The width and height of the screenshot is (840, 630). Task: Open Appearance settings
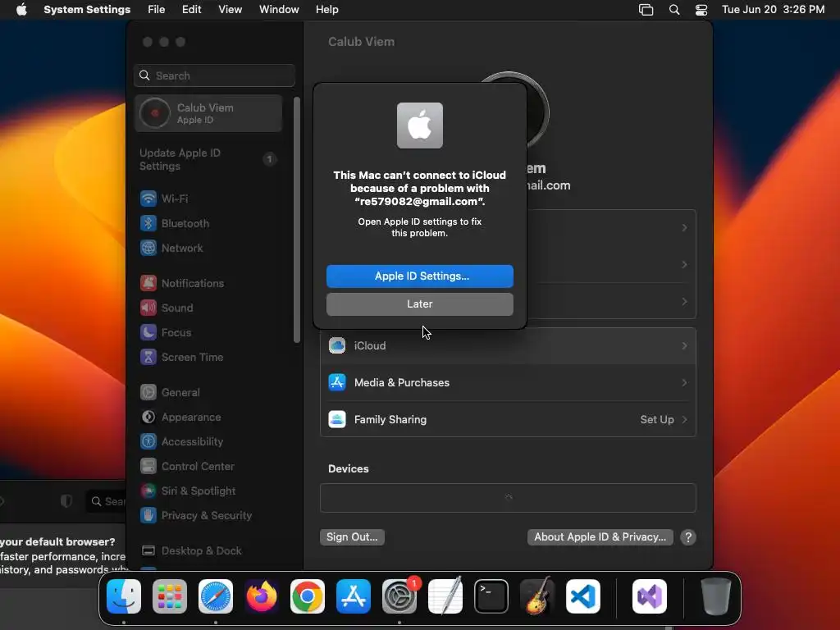[x=180, y=418]
